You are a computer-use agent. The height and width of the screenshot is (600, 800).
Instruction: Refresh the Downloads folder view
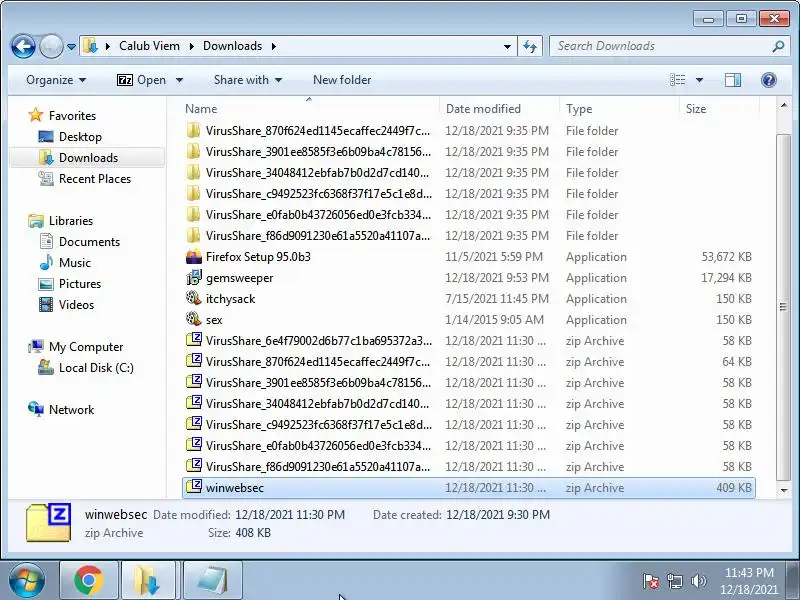(530, 46)
